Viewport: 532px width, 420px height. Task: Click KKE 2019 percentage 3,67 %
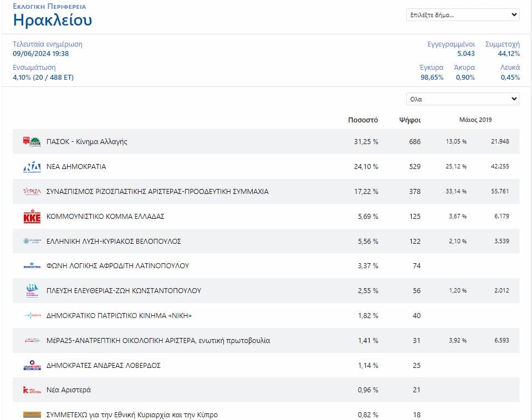coord(458,216)
